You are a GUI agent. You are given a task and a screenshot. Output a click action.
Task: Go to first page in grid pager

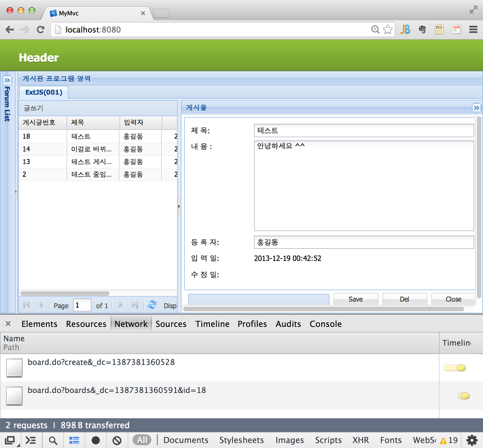pos(26,305)
